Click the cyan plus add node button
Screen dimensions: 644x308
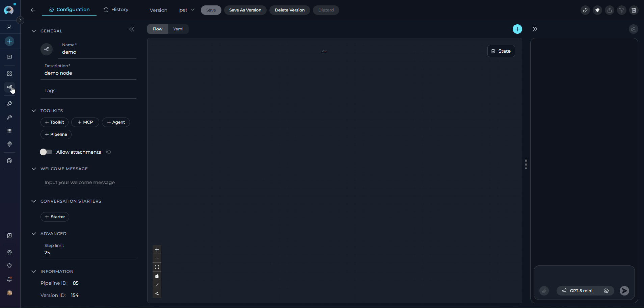point(517,29)
